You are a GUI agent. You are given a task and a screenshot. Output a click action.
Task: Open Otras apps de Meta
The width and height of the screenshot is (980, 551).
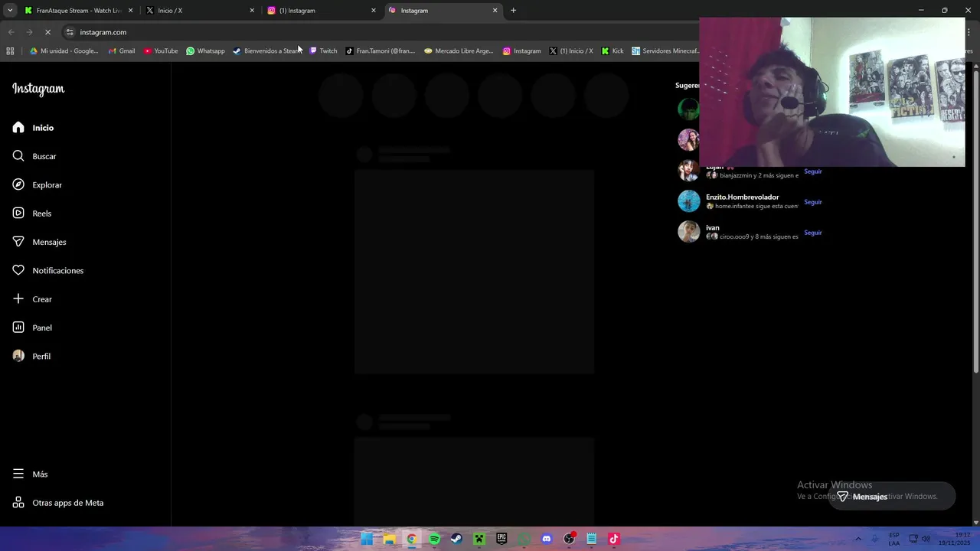click(58, 503)
